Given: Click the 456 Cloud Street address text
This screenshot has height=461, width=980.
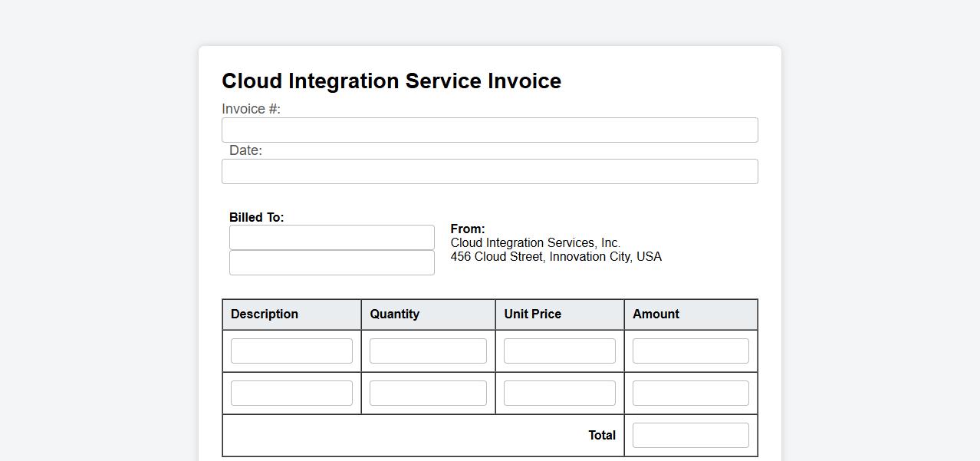Looking at the screenshot, I should point(555,257).
